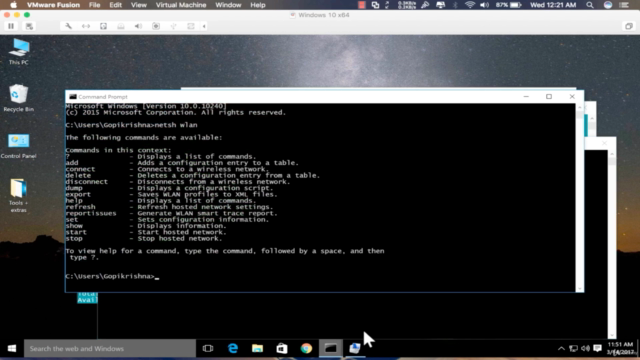
Task: Open the View menu
Action: point(139,5)
